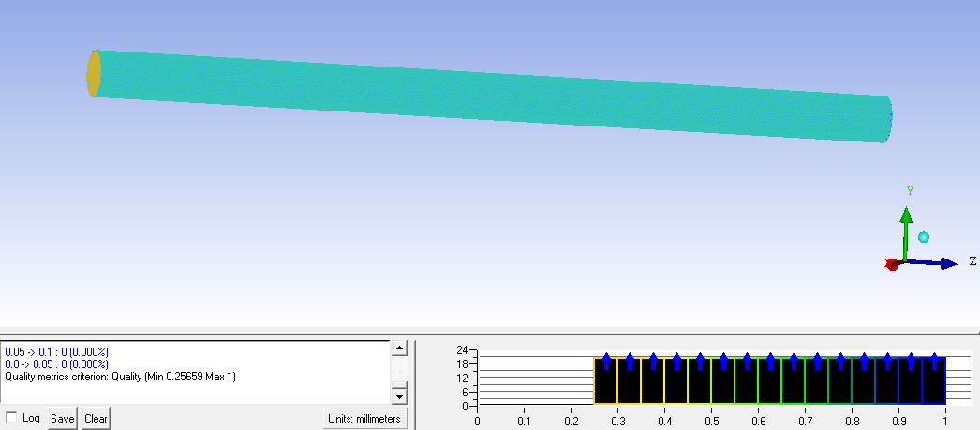Click the cyan sphere beside the triad
The image size is (980, 430).
pyautogui.click(x=924, y=237)
